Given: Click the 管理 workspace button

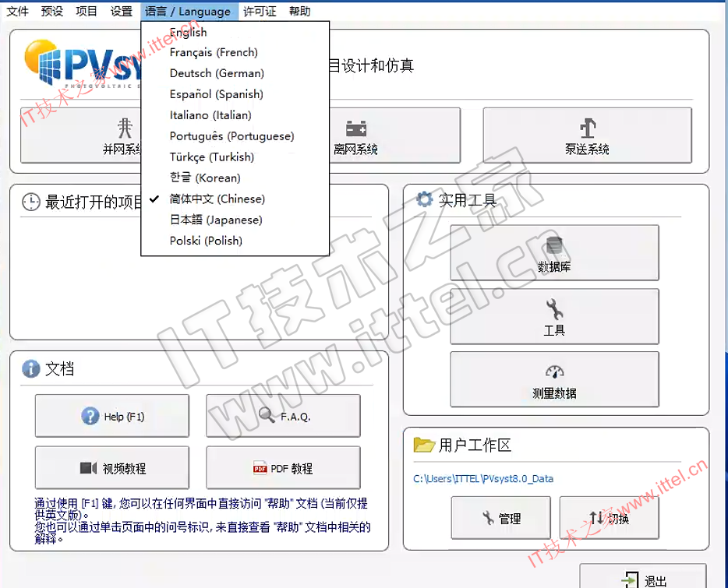Looking at the screenshot, I should point(500,518).
